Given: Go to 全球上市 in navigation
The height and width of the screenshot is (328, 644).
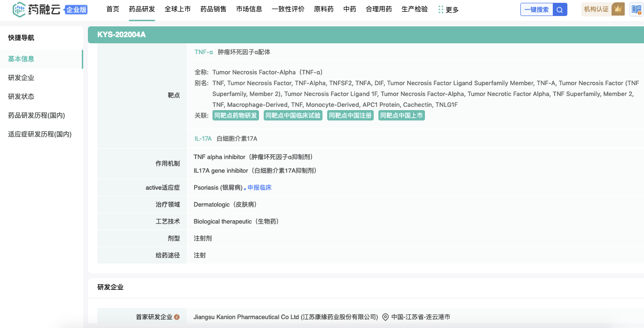Looking at the screenshot, I should click(x=178, y=9).
